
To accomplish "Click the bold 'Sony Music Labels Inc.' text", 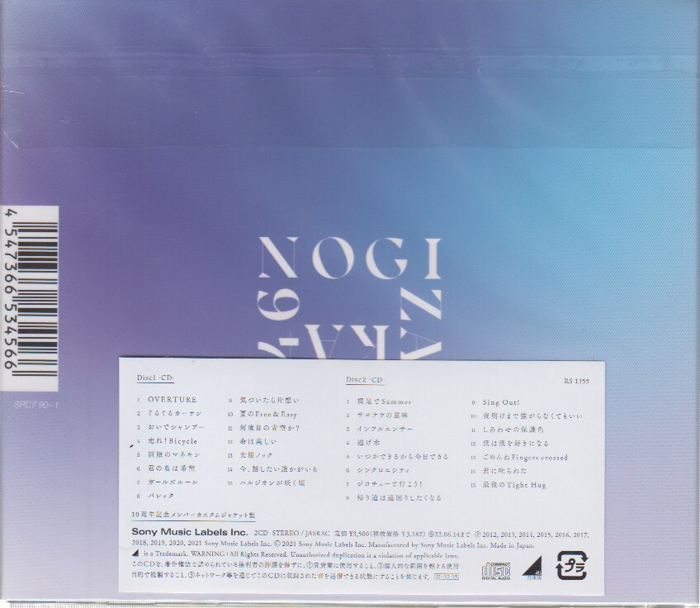I will 190,532.
